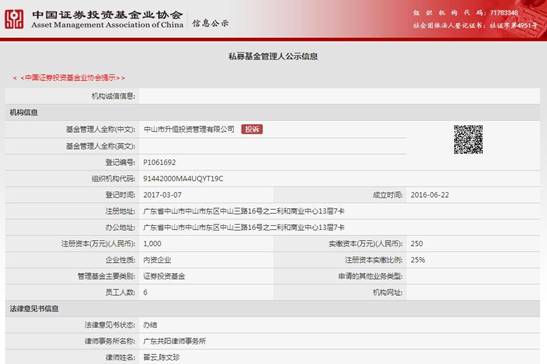Image resolution: width=547 pixels, height=364 pixels.
Task: Click the 信息公示 header label
Action: (210, 23)
